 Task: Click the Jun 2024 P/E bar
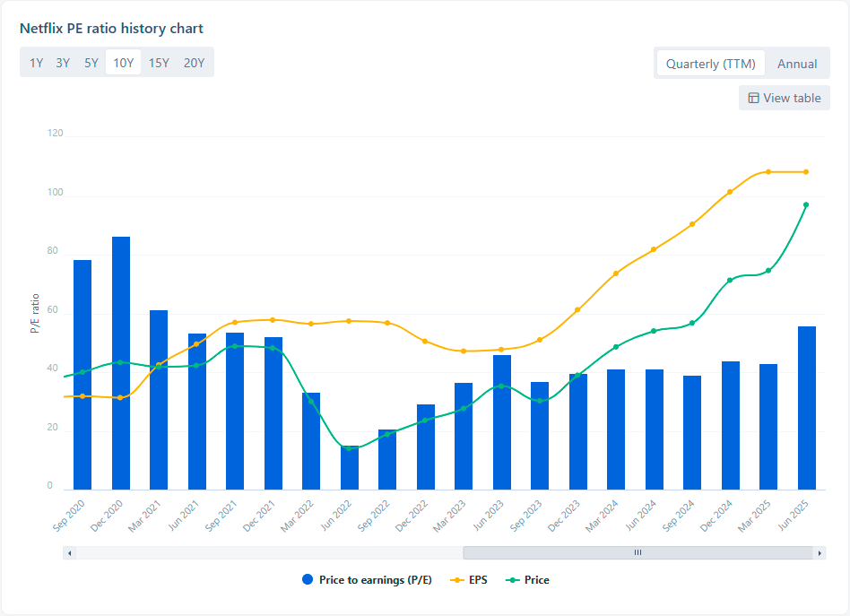tap(655, 429)
